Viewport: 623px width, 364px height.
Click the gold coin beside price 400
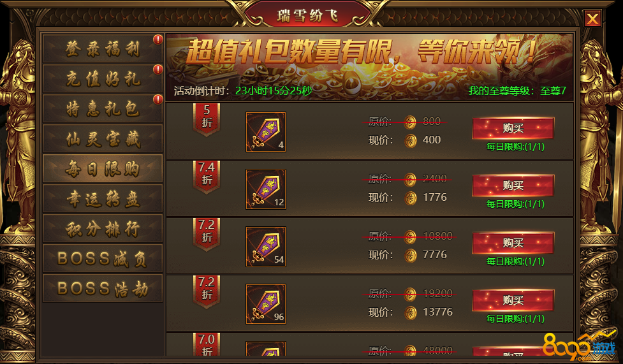[411, 140]
